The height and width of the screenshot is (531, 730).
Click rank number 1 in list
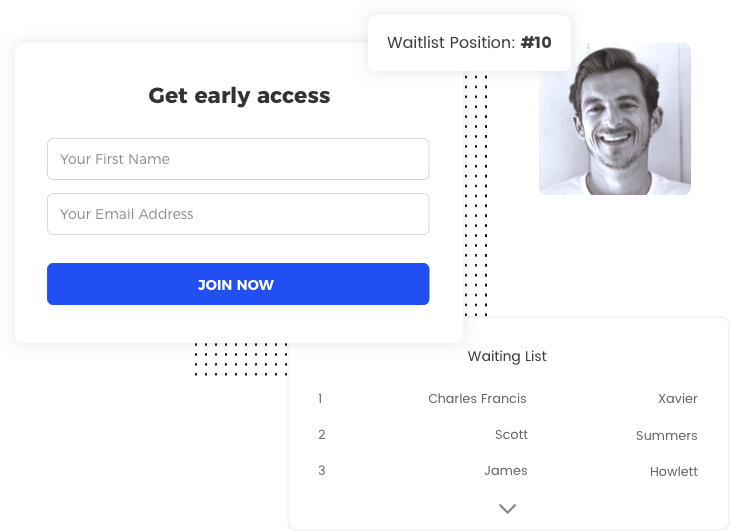click(320, 399)
